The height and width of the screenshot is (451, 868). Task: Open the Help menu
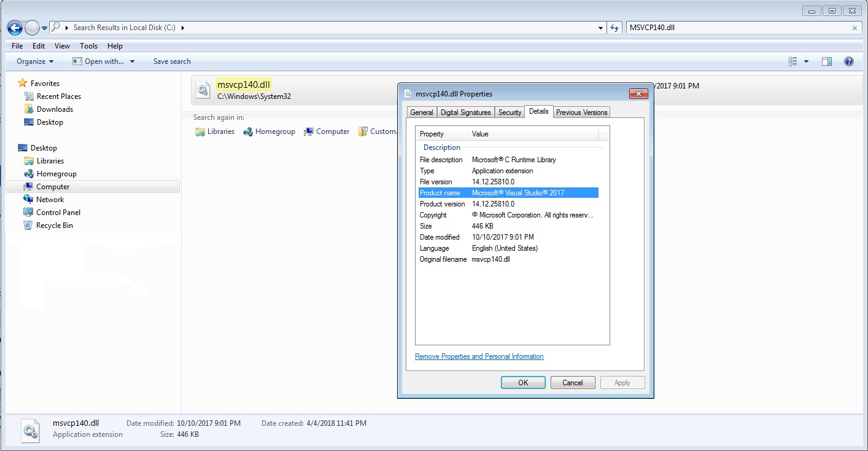[x=115, y=46]
